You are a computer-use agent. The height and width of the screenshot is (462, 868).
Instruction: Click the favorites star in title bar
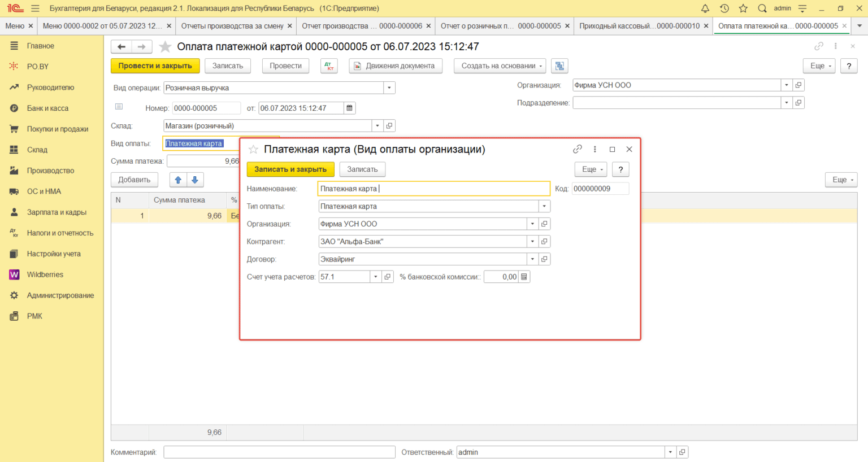pyautogui.click(x=743, y=8)
